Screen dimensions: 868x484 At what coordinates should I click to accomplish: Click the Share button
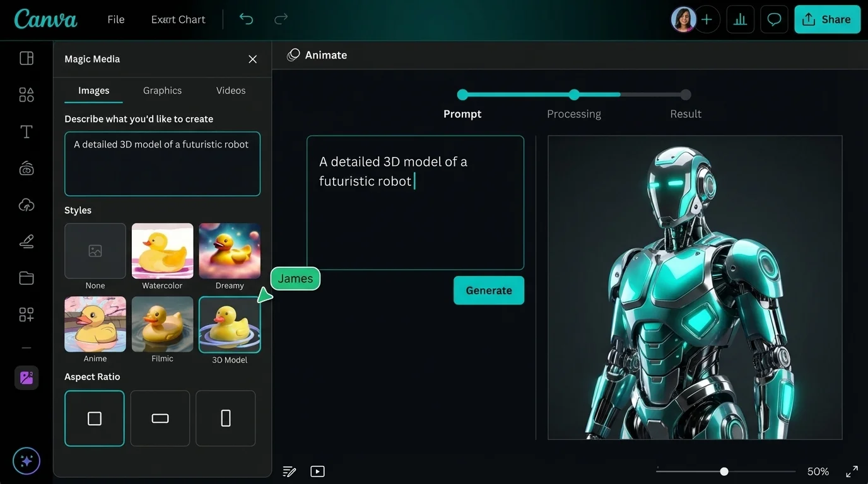click(x=827, y=19)
